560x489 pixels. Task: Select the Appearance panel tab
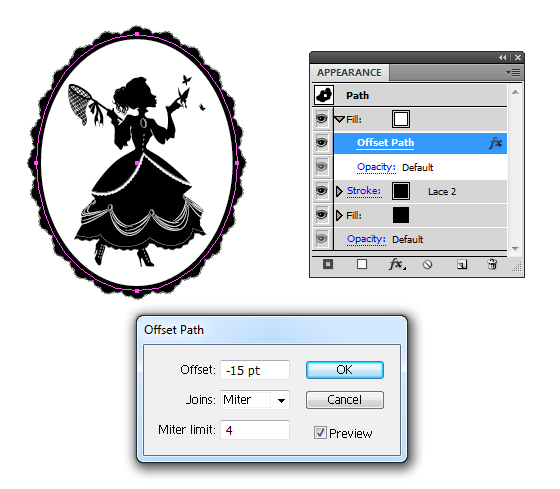point(349,73)
